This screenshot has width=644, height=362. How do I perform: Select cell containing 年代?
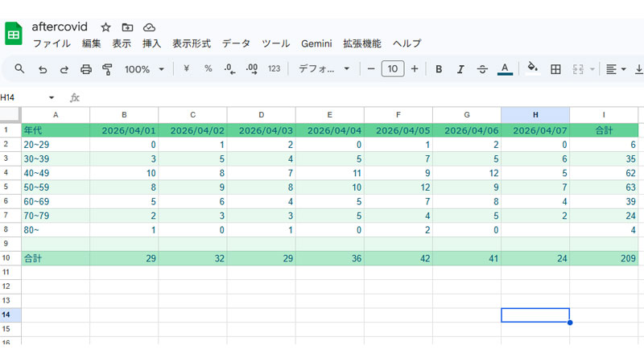coord(56,130)
